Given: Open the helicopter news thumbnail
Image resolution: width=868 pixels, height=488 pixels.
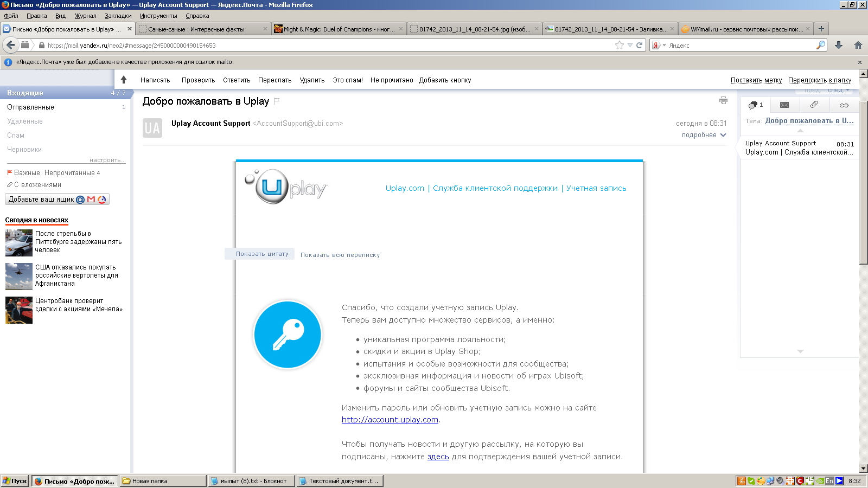Looking at the screenshot, I should tap(19, 277).
